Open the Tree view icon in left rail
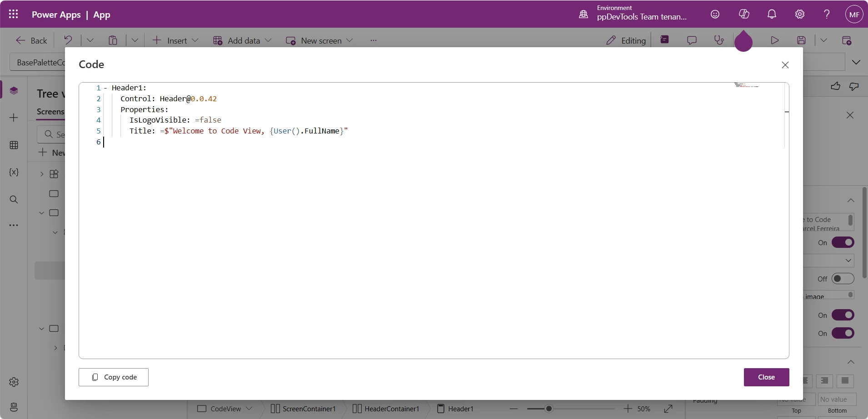The height and width of the screenshot is (419, 868). [x=14, y=91]
